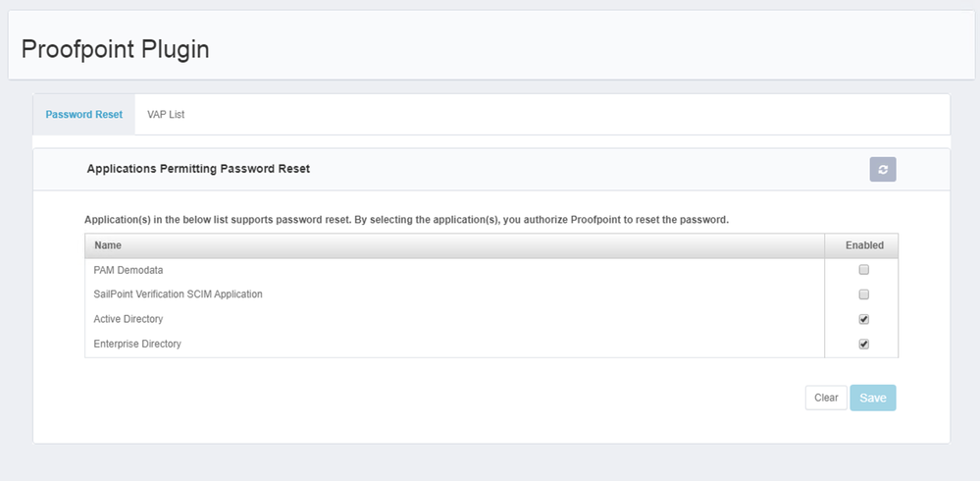Click the refresh icon in the panel header
980x481 pixels.
(x=883, y=170)
